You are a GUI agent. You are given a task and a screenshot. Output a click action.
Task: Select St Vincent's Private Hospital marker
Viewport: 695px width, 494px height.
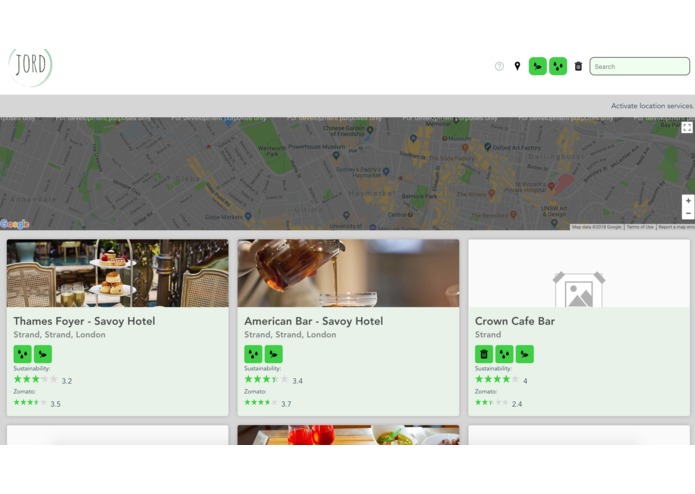[x=551, y=186]
